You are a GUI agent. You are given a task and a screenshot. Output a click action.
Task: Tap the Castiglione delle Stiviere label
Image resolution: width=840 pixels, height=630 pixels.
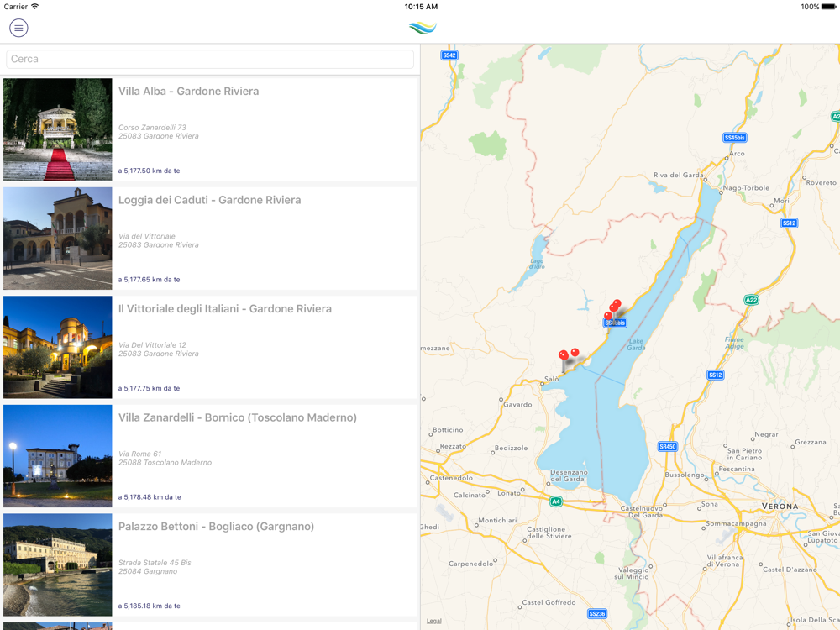(549, 533)
